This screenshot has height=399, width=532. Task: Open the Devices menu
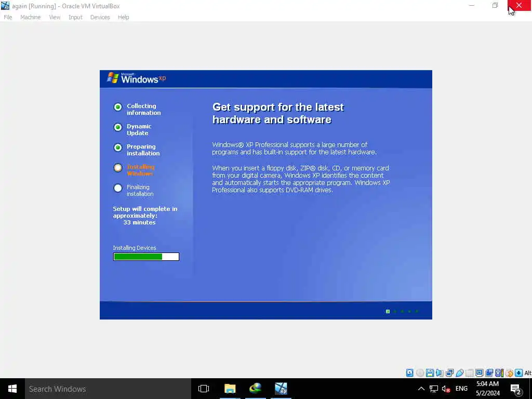pos(100,17)
